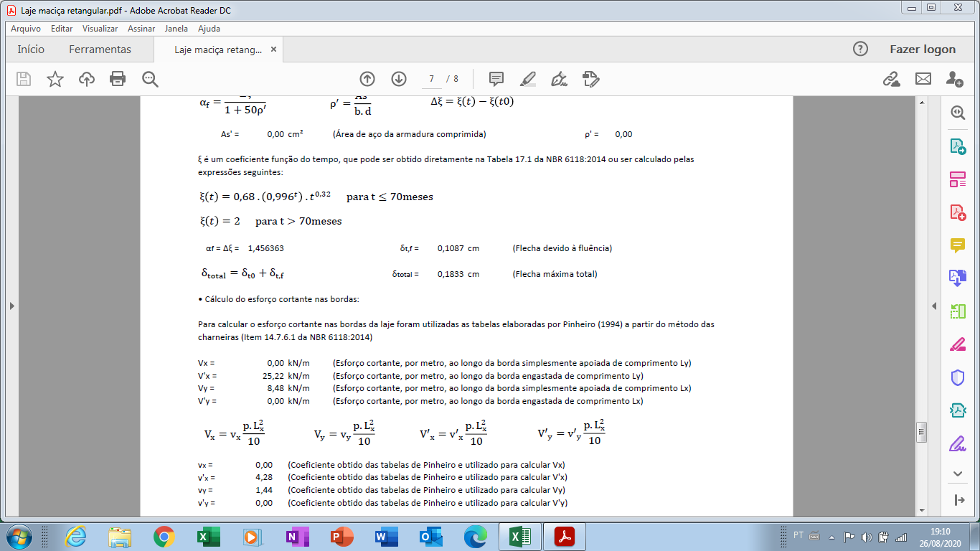
Task: Click the Fazer logon sign-in button
Action: pyautogui.click(x=923, y=50)
